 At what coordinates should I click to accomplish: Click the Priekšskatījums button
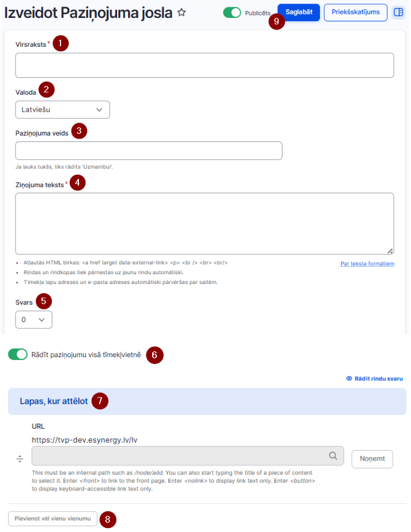point(356,13)
